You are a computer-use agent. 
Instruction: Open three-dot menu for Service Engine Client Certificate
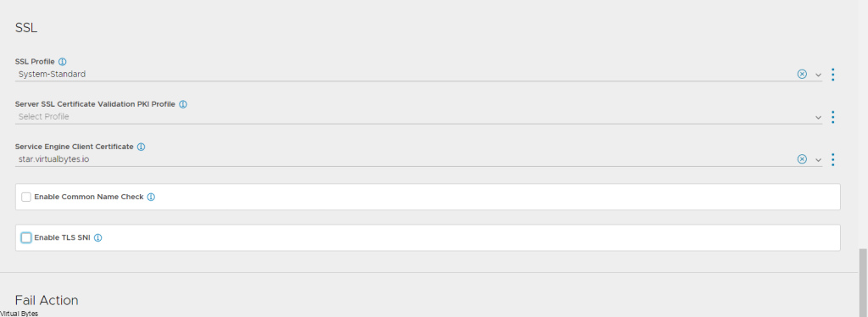833,159
